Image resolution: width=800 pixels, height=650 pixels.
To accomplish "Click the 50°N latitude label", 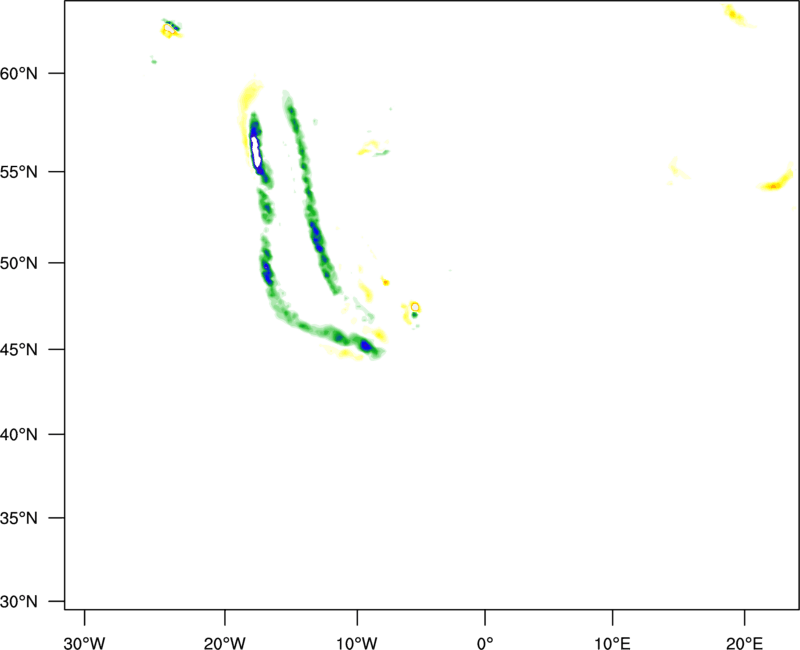I will click(18, 263).
